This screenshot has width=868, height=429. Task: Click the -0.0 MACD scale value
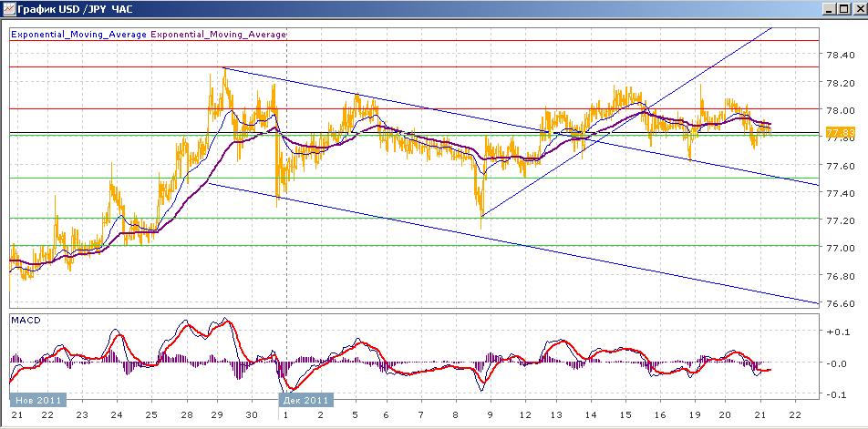pyautogui.click(x=836, y=363)
